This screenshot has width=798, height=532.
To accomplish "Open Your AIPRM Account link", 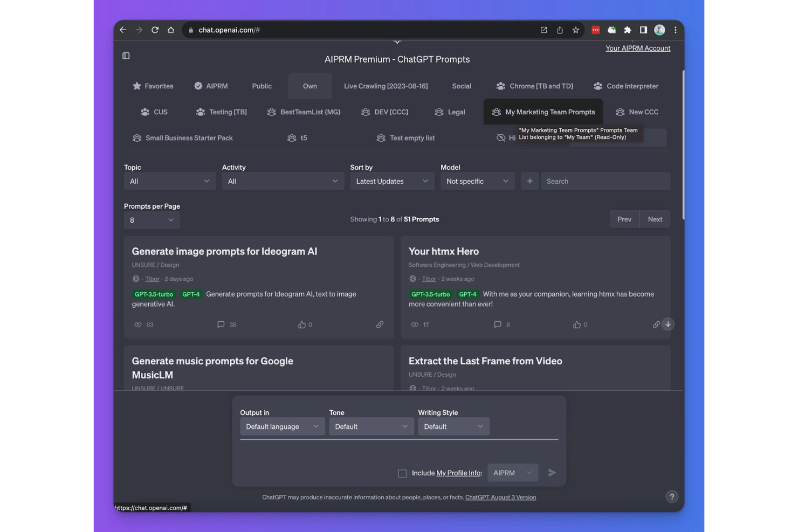I will point(638,48).
